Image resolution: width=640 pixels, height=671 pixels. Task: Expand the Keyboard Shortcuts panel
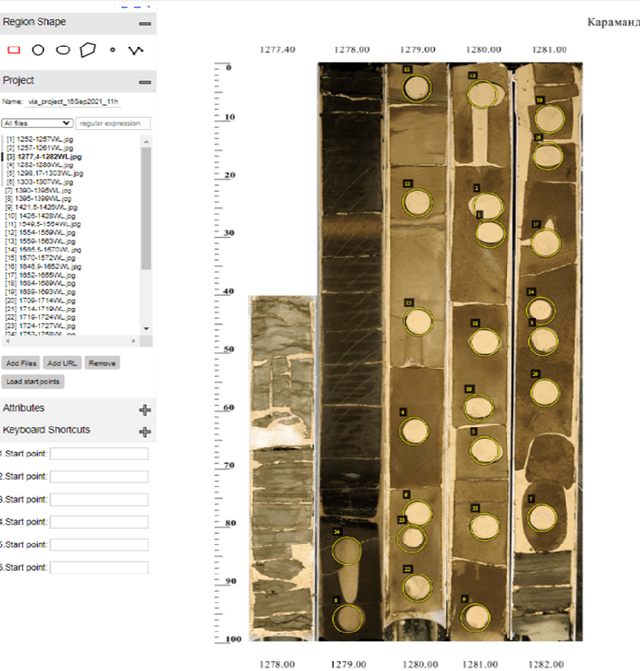coord(145,431)
